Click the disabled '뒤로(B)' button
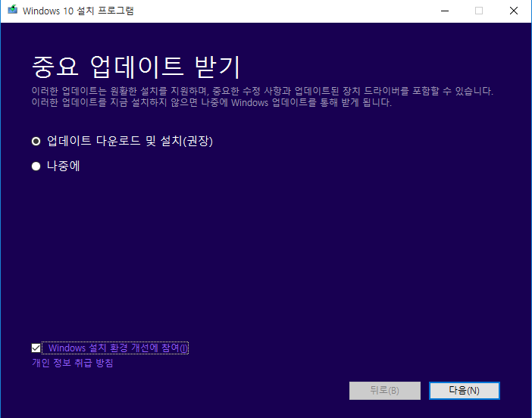The width and height of the screenshot is (532, 418). 385,391
